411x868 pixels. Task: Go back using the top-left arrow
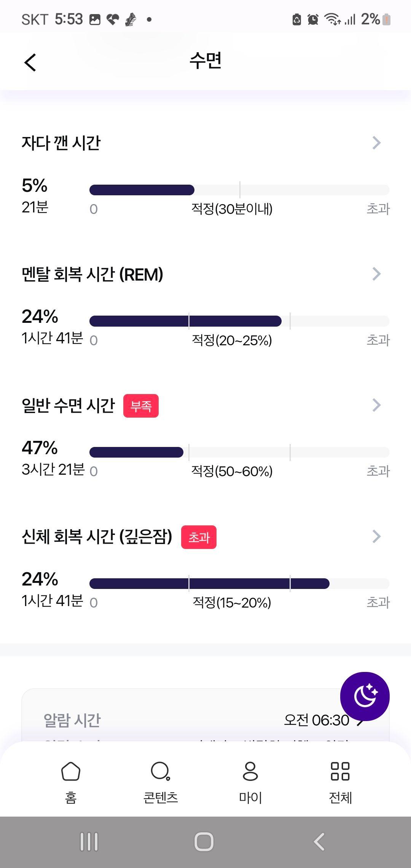point(30,62)
